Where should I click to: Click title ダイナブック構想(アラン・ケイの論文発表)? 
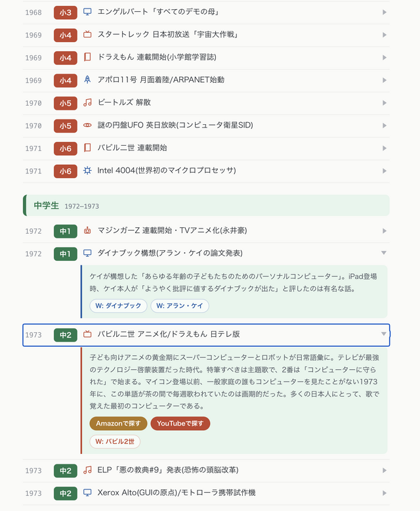(170, 254)
